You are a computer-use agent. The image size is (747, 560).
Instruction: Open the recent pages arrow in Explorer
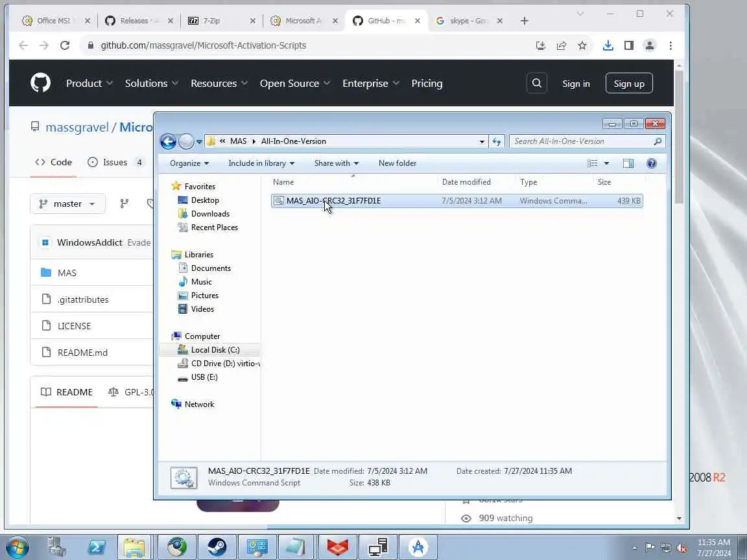pos(199,142)
